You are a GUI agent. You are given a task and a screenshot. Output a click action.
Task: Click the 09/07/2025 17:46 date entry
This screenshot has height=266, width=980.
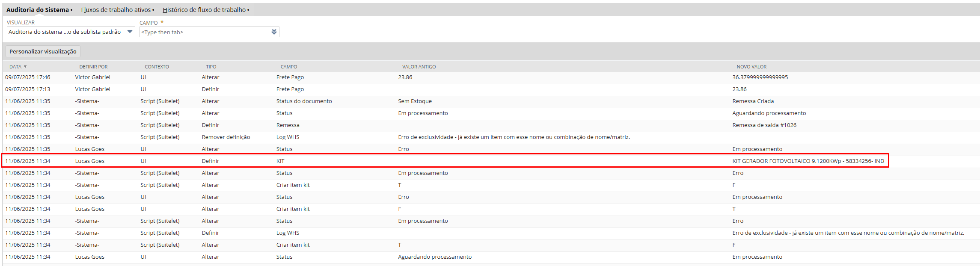coord(28,77)
